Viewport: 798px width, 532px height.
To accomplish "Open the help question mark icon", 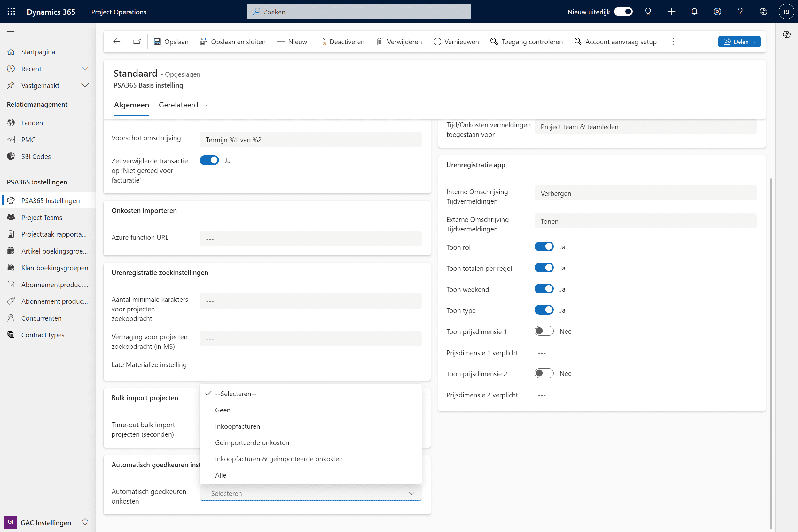I will click(x=740, y=12).
